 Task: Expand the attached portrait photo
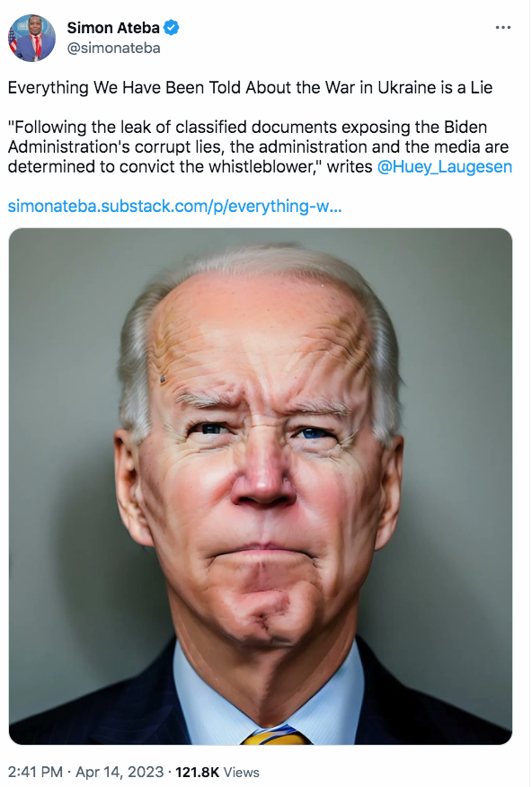pyautogui.click(x=261, y=486)
